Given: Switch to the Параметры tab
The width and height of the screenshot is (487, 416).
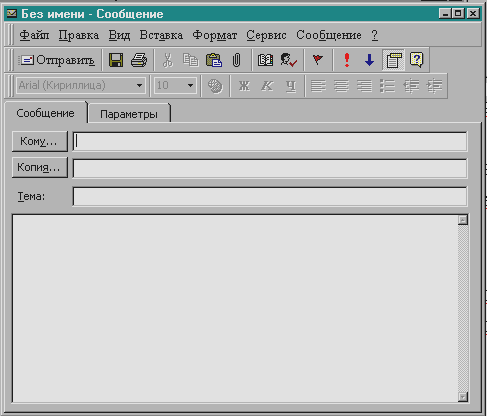Looking at the screenshot, I should [x=129, y=114].
